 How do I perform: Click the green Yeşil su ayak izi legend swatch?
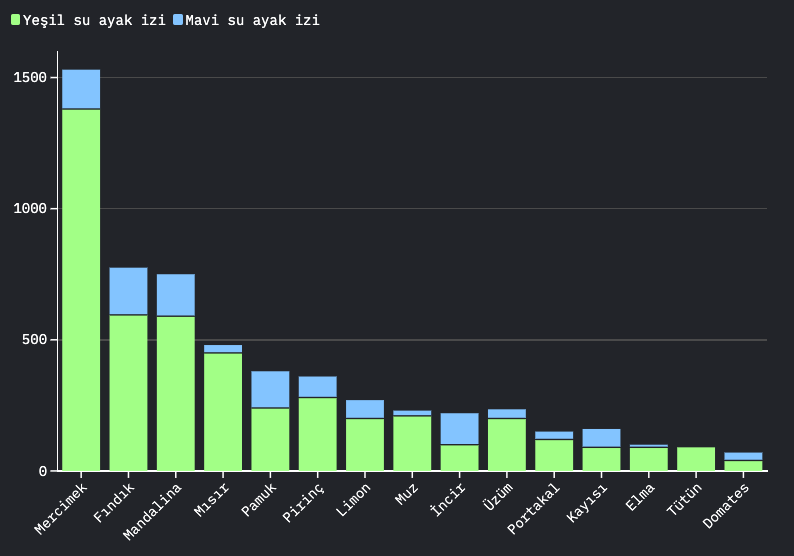click(x=15, y=20)
